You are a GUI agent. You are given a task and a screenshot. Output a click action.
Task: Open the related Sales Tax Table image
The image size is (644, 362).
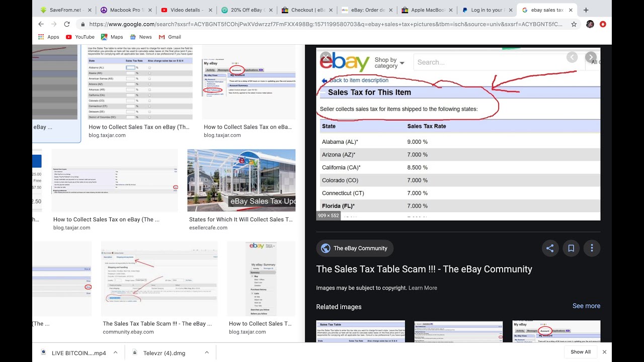[360, 331]
